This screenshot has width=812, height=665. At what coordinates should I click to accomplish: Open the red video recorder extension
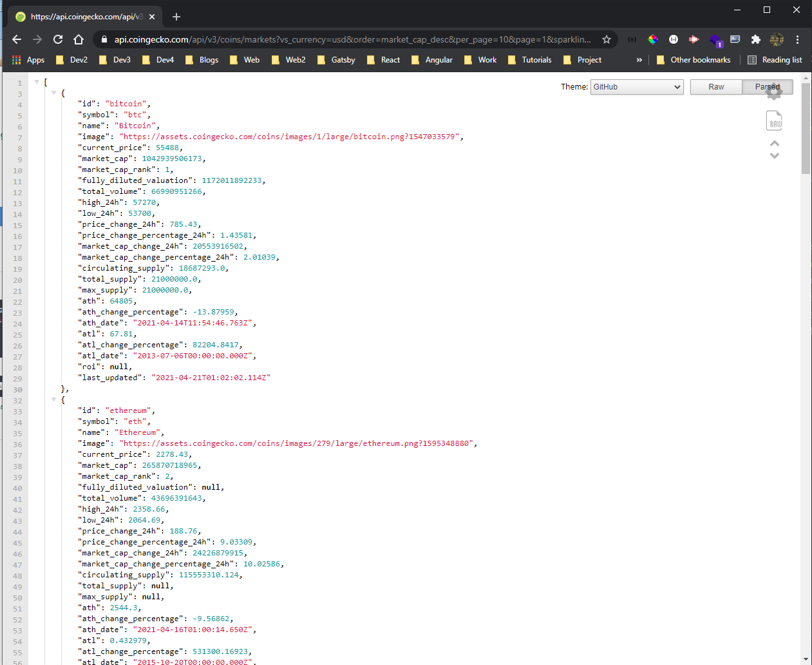pyautogui.click(x=694, y=39)
